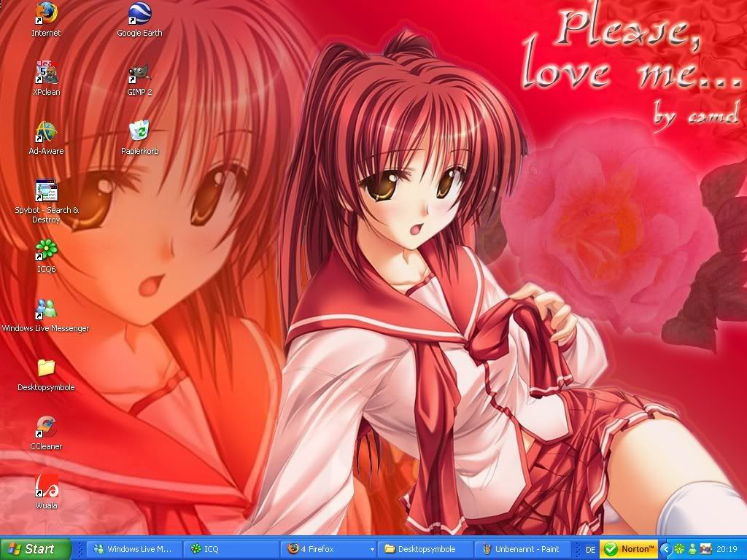The width and height of the screenshot is (747, 560).
Task: Select the Wuala desktop shortcut
Action: (46, 492)
